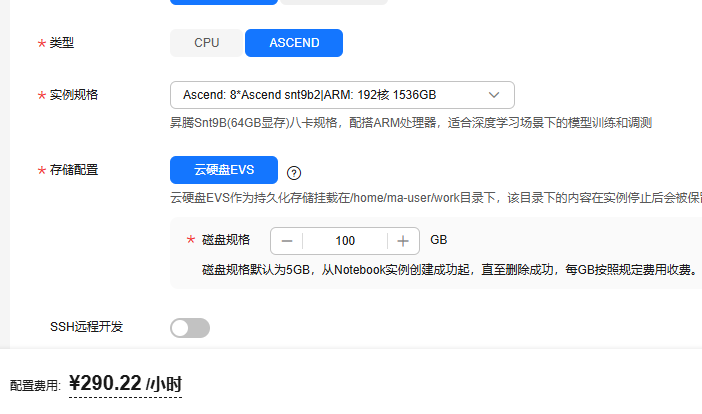Click the 云硬盘EVS mount path description text
The height and width of the screenshot is (414, 702).
pos(430,198)
